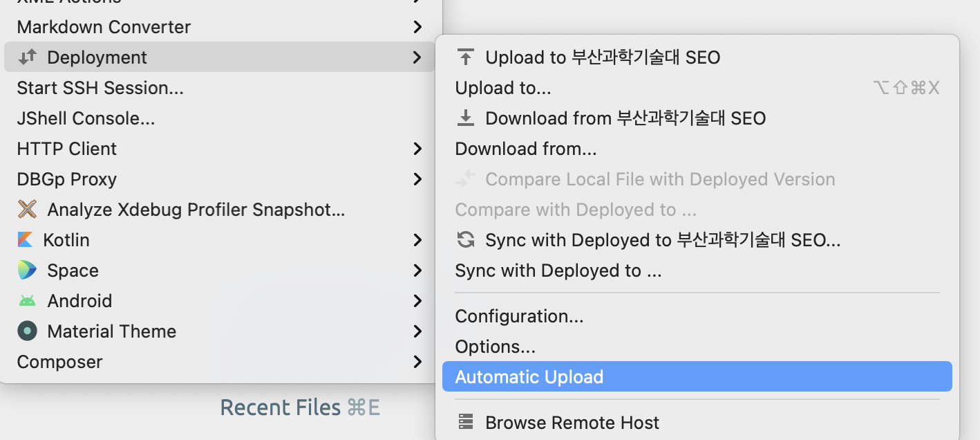This screenshot has height=440, width=980.
Task: Click the Download from 부산과학기술대 SEO label
Action: tap(625, 118)
